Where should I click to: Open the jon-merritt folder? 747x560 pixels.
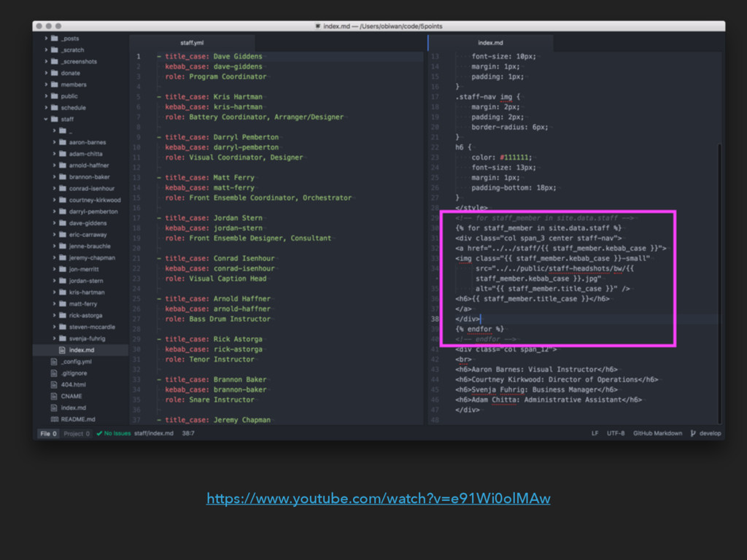(83, 269)
